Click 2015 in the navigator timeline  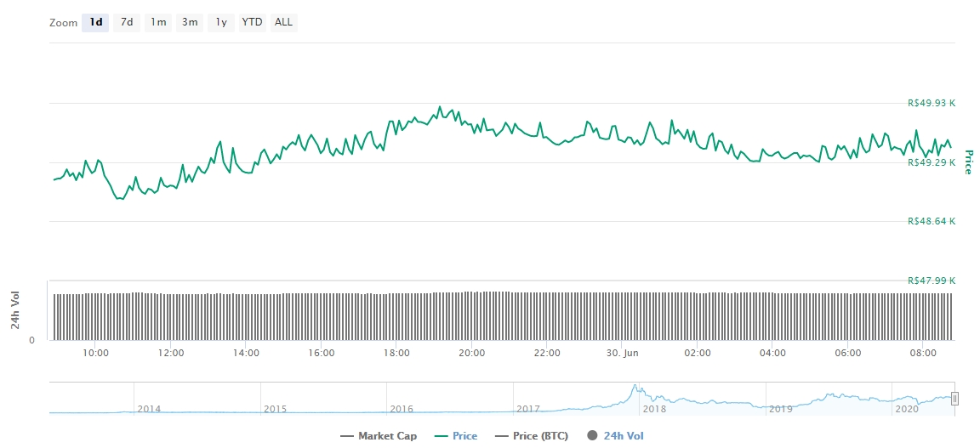point(275,409)
